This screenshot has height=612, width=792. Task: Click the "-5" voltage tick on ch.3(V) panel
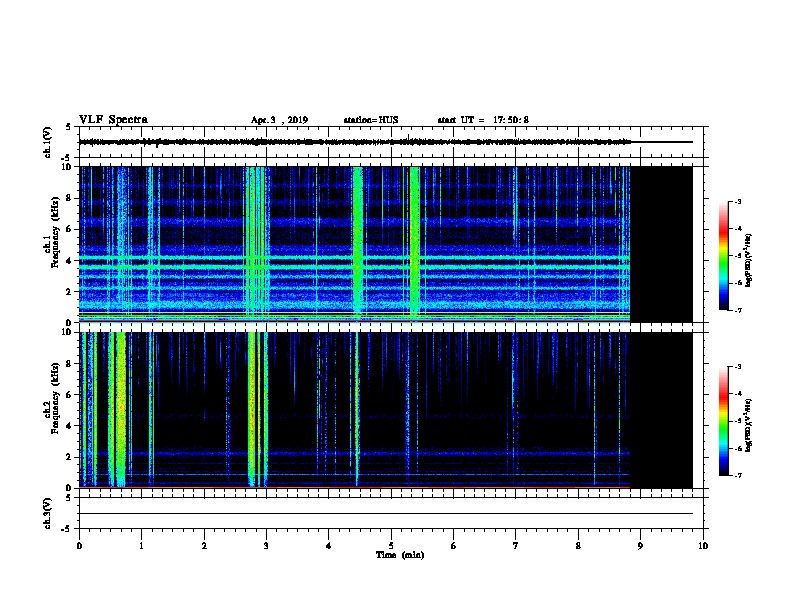(67, 529)
